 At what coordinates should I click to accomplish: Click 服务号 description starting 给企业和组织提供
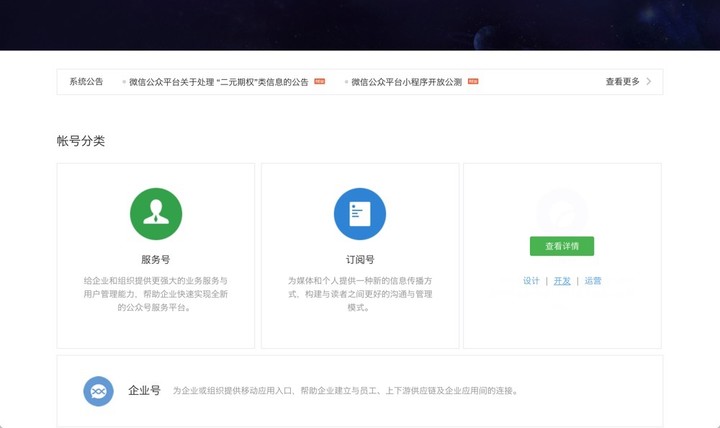click(156, 294)
